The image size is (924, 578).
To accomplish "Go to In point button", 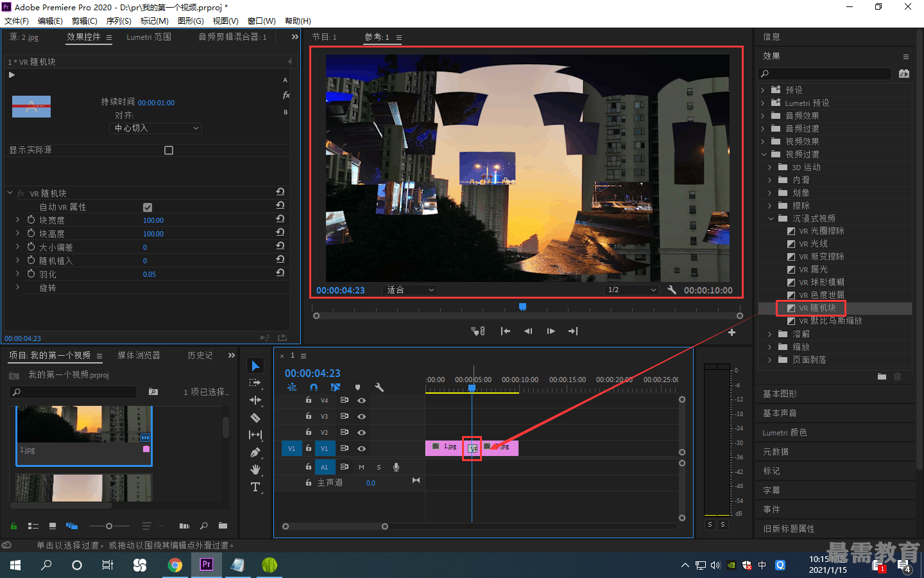I will [506, 331].
